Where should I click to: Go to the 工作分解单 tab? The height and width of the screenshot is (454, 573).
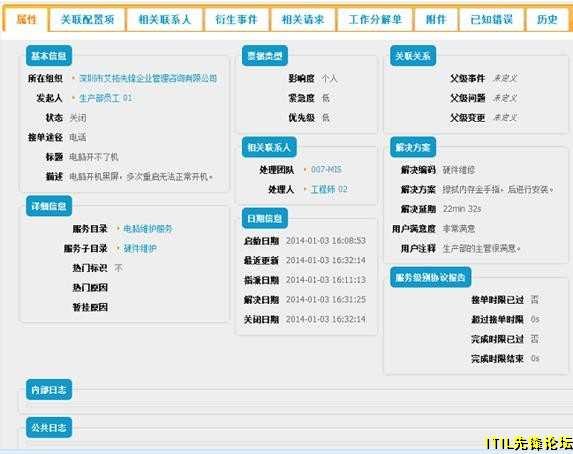tap(375, 19)
